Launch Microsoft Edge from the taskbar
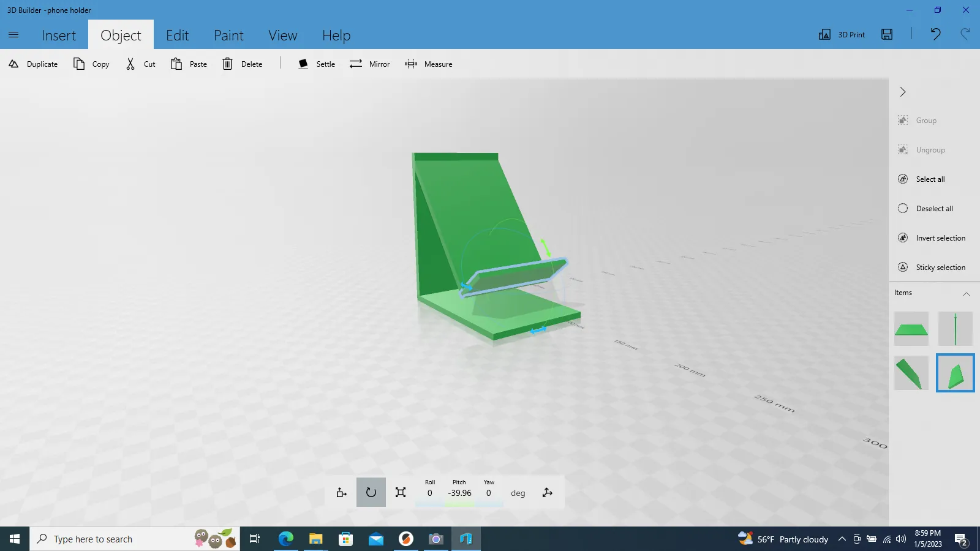This screenshot has width=980, height=551. point(286,539)
